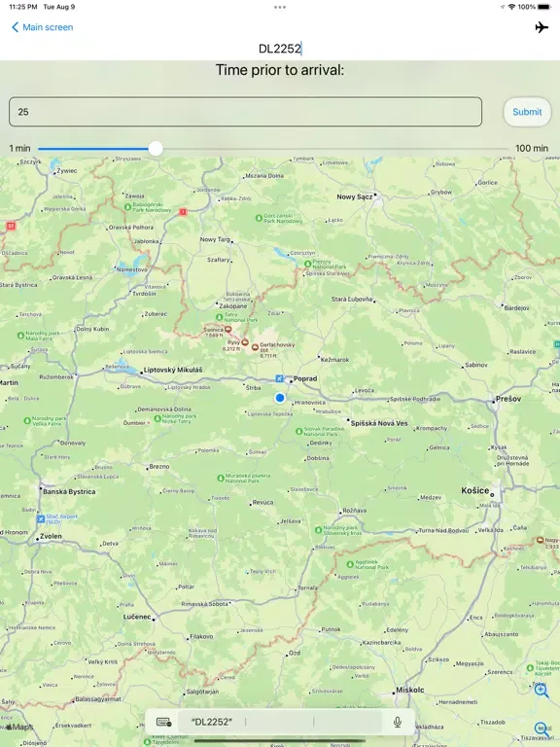The image size is (560, 747).
Task: Tap the Zakopane town label
Action: (233, 306)
